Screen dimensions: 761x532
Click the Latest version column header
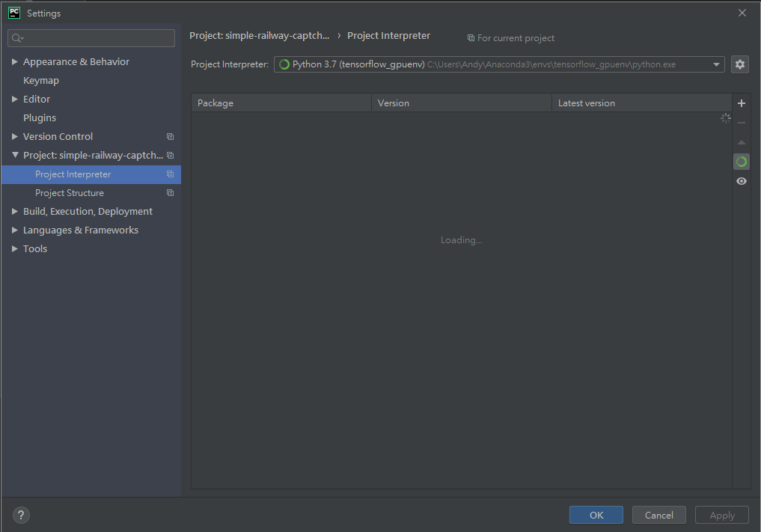pos(641,103)
